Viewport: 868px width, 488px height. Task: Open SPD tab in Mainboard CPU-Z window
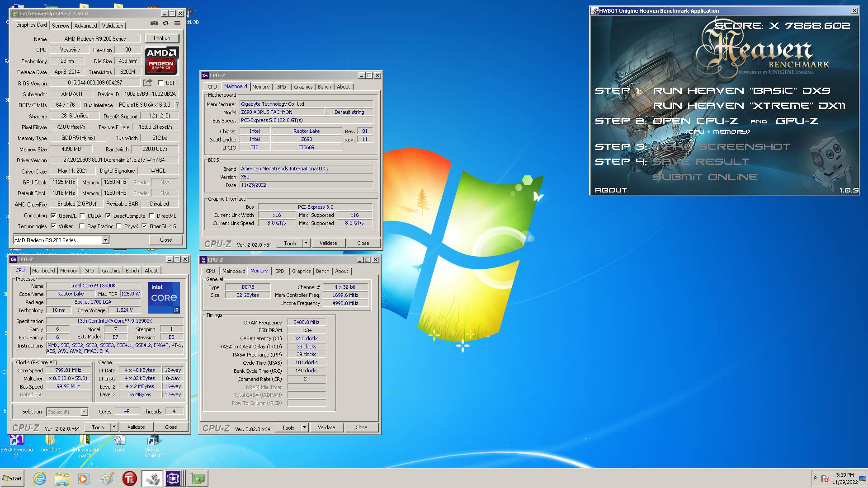[282, 87]
